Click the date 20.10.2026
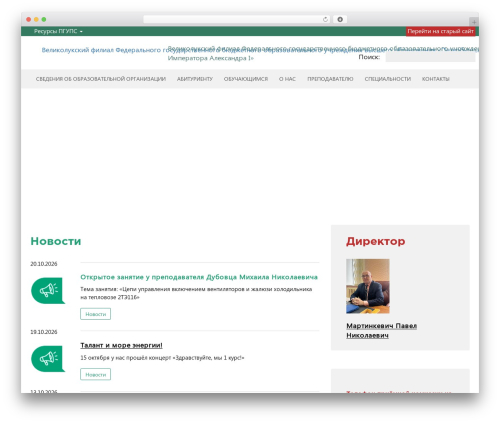Viewport: 500px width, 423px height. pos(44,264)
